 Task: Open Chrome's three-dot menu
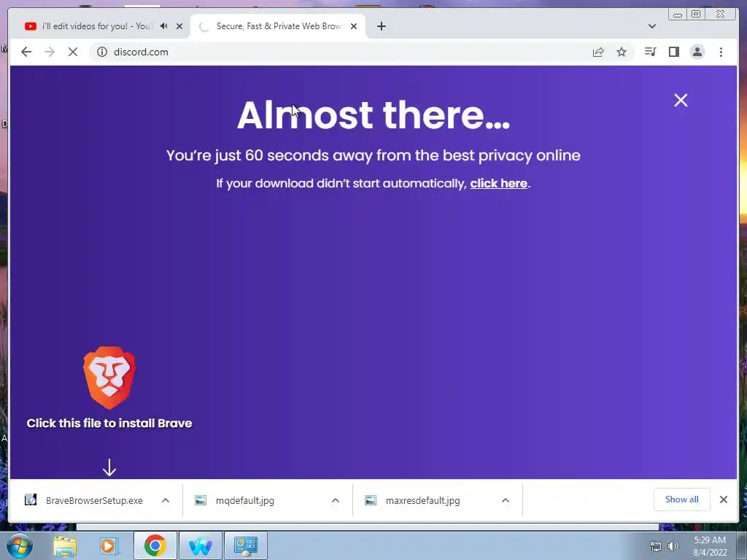tap(721, 52)
